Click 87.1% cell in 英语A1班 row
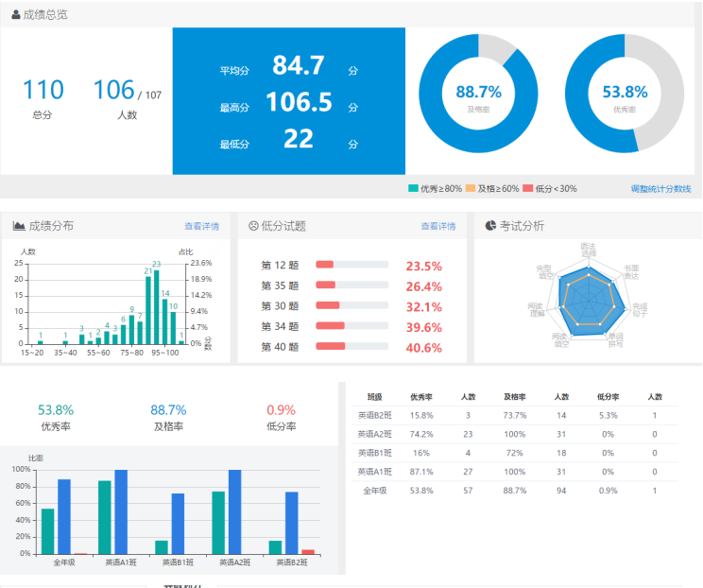Viewport: 703px width, 588px height. [x=421, y=472]
